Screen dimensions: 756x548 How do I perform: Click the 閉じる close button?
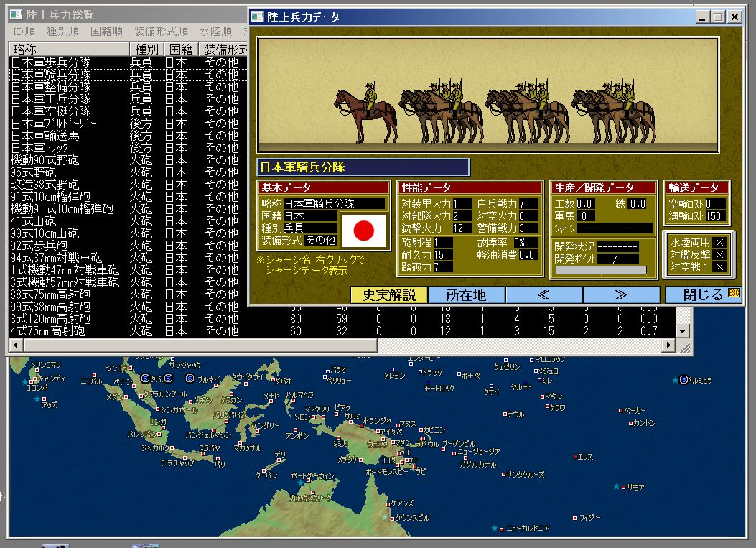[704, 294]
